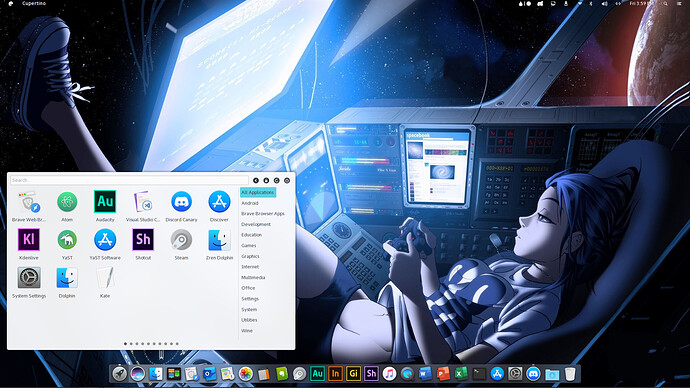Click the Bluetooth icon in the top bar
The image size is (690, 388).
(591, 4)
